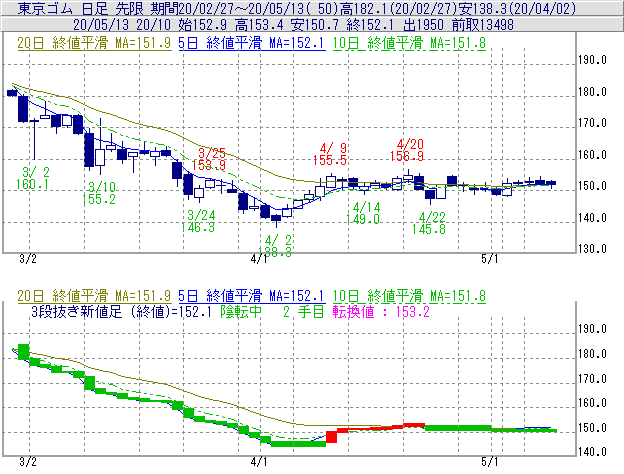Select the upper 5日 終値平滑 MA=152.1 legend
The image size is (624, 474).
click(252, 43)
